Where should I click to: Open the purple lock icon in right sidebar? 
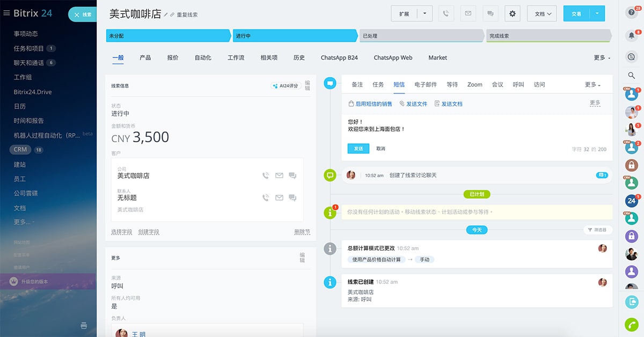click(632, 236)
